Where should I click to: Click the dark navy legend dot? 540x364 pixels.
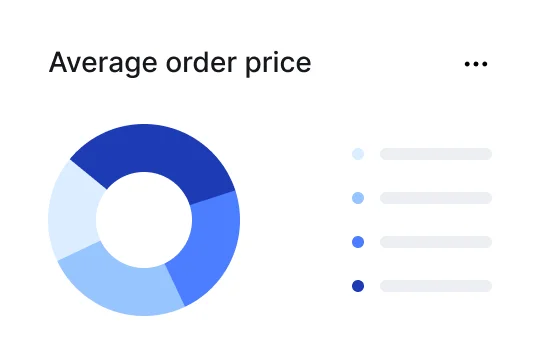358,286
